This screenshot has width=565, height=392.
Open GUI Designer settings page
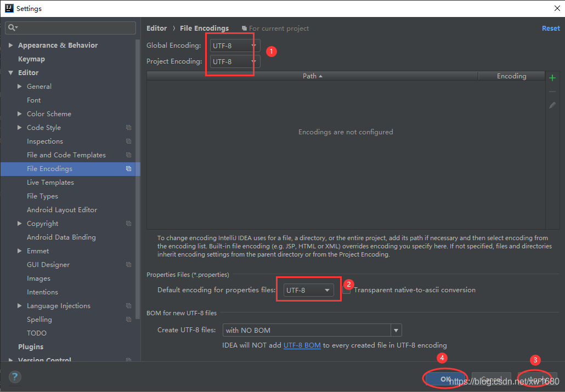pos(48,264)
